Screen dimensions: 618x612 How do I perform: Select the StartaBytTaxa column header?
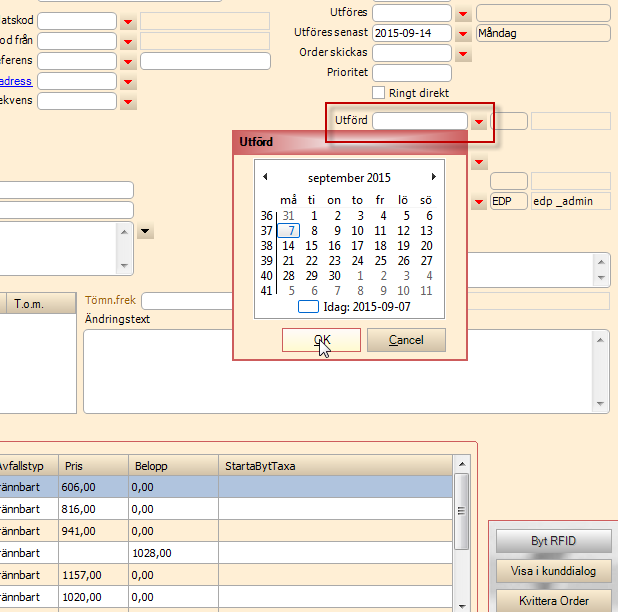pyautogui.click(x=335, y=465)
